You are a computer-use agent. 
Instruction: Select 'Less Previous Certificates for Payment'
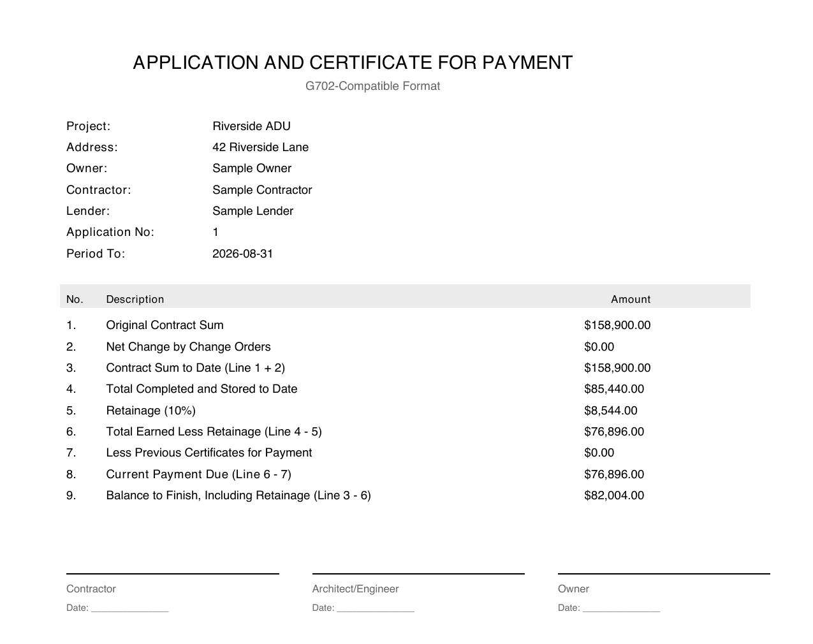[209, 453]
